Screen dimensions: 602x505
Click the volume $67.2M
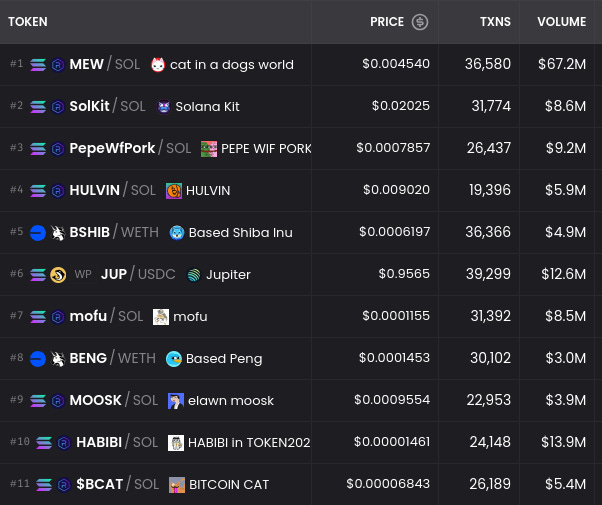562,64
